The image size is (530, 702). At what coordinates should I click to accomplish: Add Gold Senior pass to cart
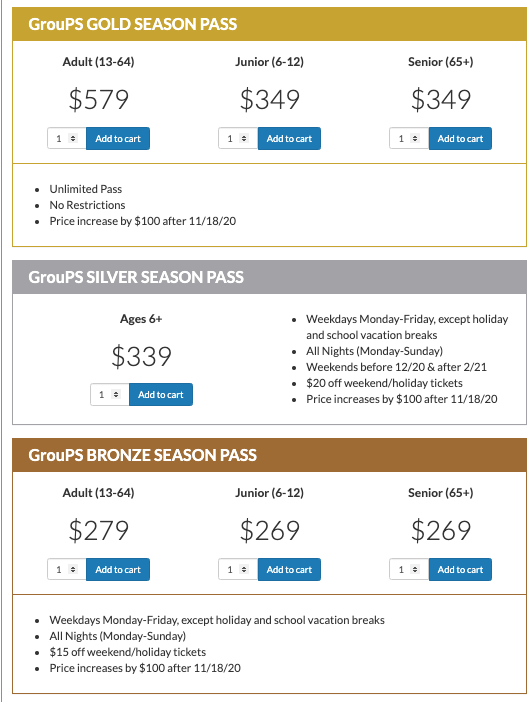tap(460, 138)
